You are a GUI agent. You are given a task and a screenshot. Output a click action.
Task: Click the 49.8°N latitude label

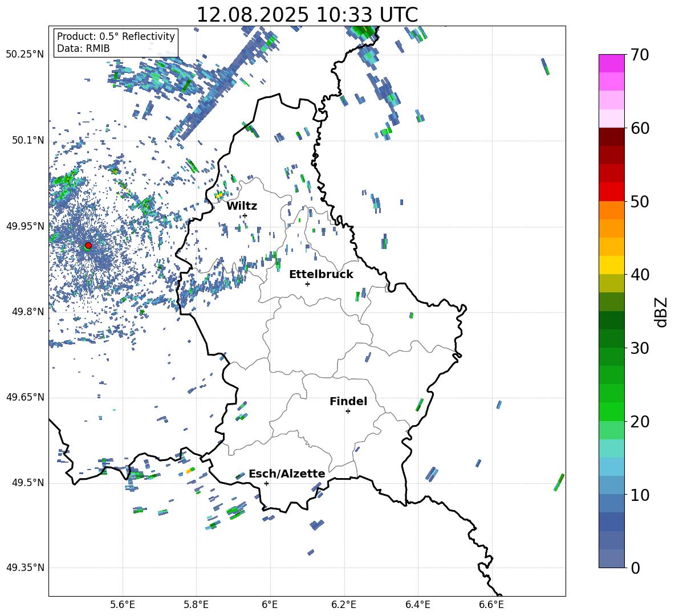pos(28,312)
